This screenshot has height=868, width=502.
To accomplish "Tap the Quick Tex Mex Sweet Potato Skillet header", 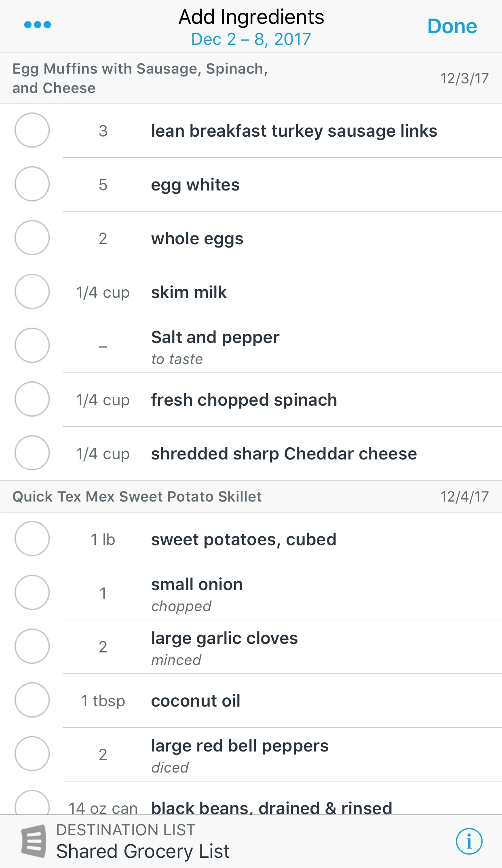I will tap(251, 497).
